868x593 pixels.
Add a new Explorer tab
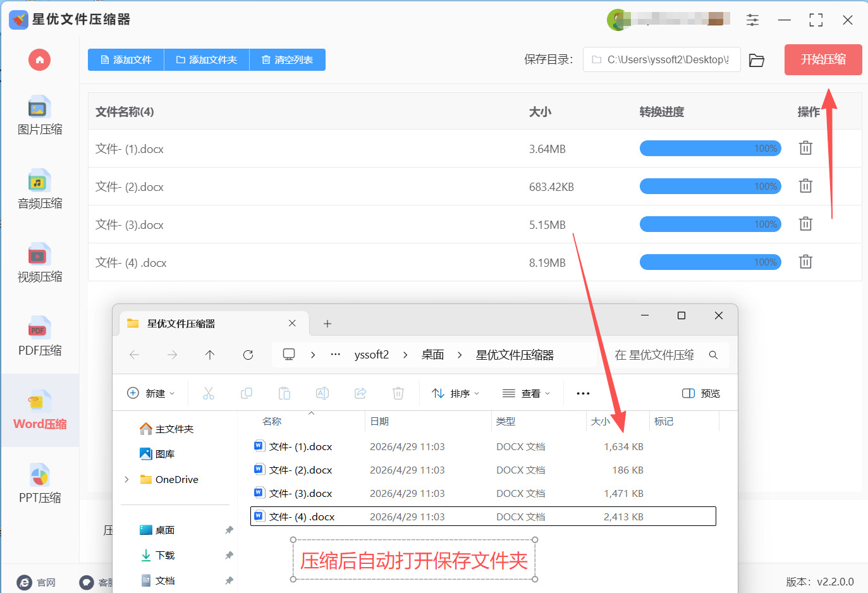pyautogui.click(x=327, y=324)
